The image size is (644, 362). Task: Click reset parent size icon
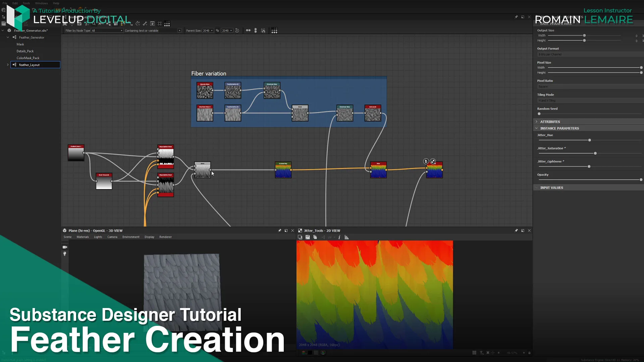click(237, 31)
